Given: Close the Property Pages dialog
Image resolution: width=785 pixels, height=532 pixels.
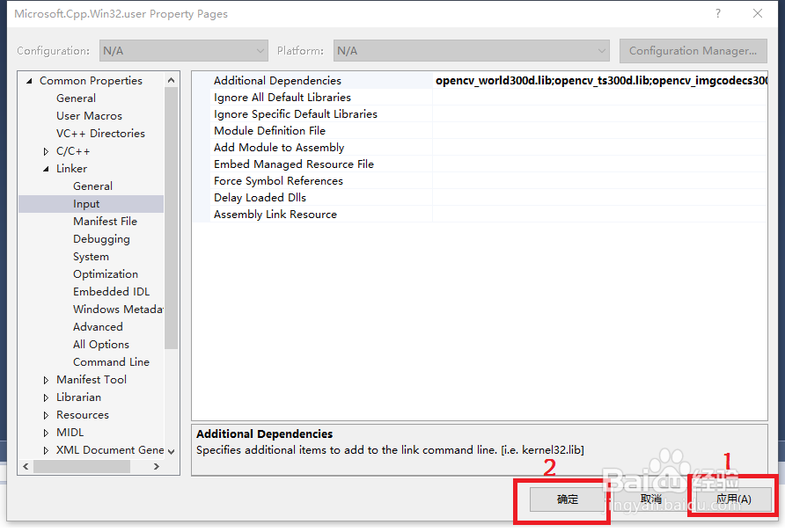Looking at the screenshot, I should point(758,13).
